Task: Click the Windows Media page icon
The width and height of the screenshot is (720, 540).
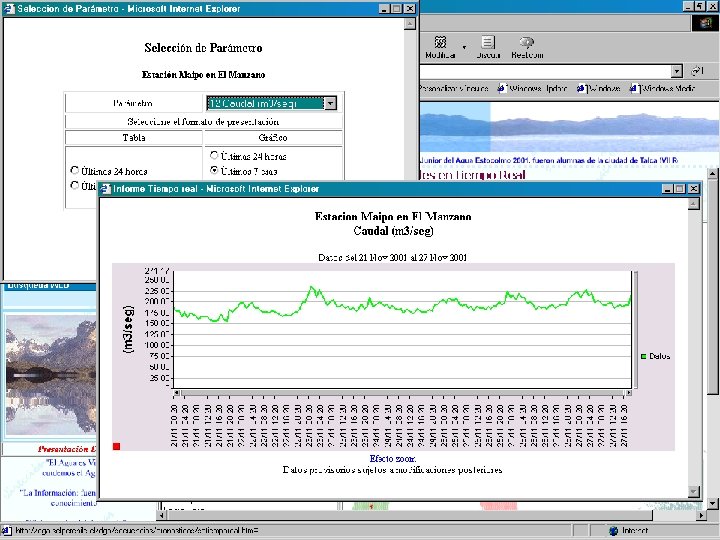Action: point(634,88)
